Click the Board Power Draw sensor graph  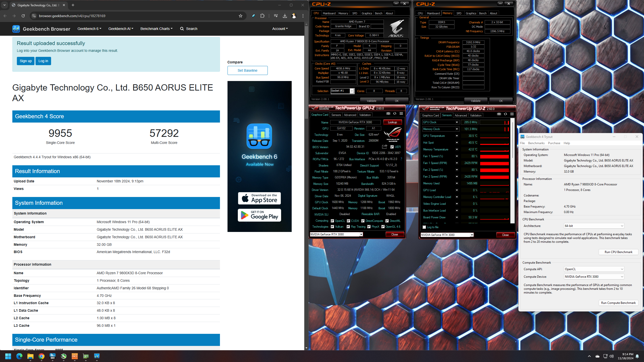(494, 218)
